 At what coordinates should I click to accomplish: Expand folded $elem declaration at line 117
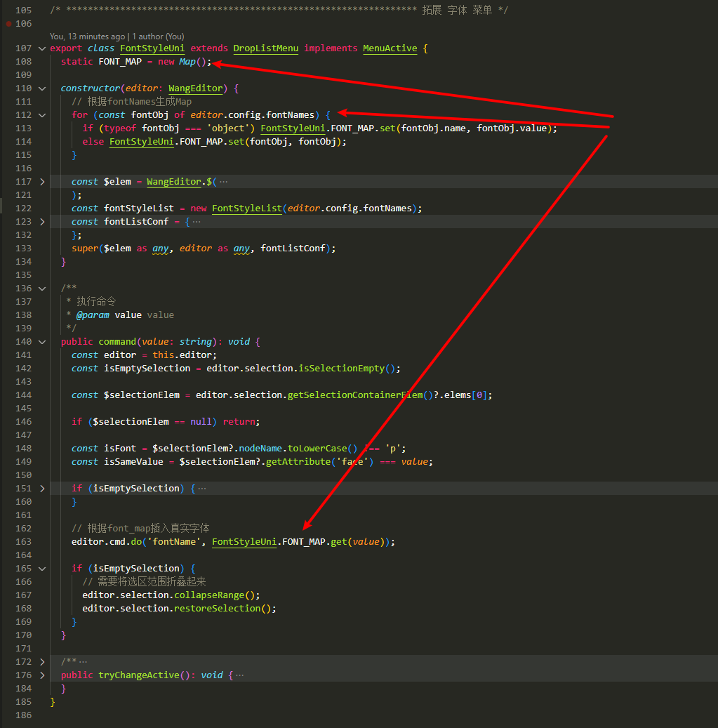[x=42, y=182]
